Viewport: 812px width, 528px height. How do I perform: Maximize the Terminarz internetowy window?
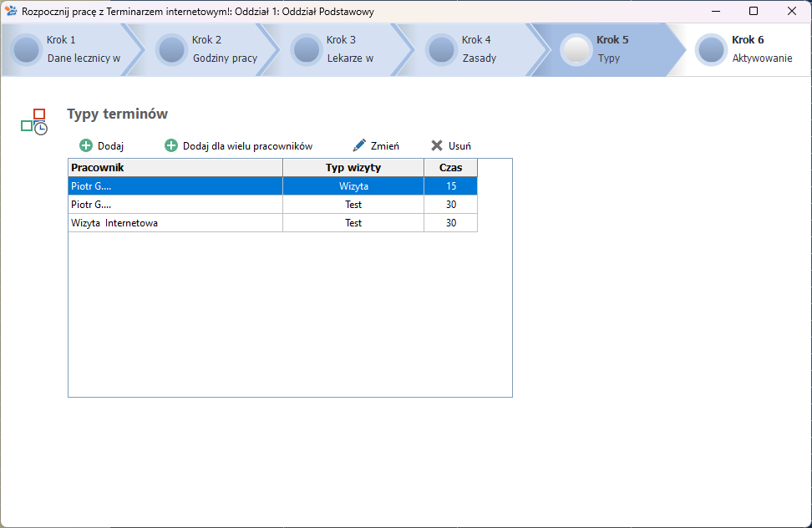point(754,11)
